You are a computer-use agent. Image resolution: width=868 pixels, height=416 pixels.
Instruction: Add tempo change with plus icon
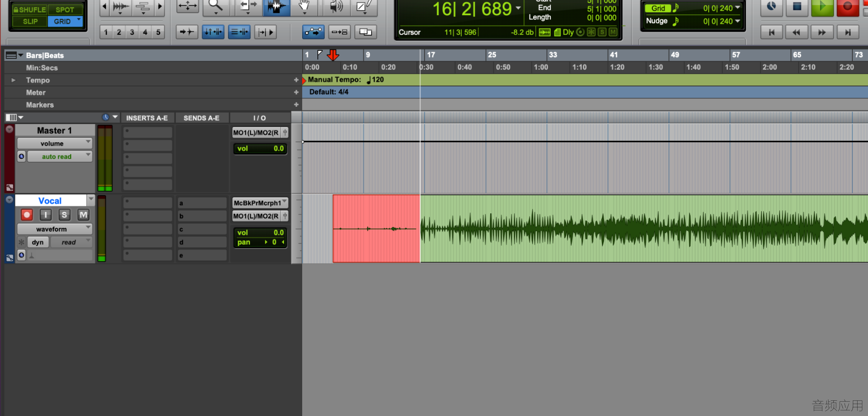pos(296,80)
